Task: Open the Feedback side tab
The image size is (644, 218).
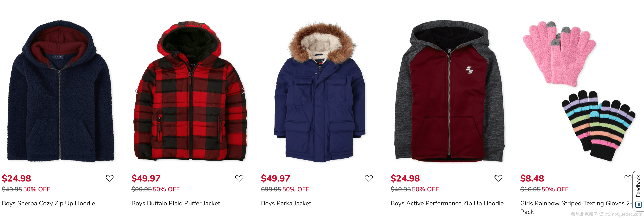Action: (638, 186)
